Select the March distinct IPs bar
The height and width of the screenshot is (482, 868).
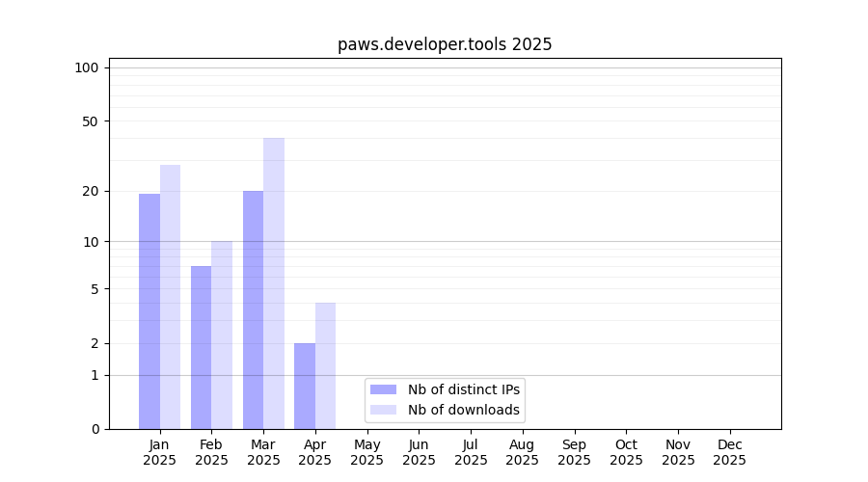pyautogui.click(x=253, y=309)
